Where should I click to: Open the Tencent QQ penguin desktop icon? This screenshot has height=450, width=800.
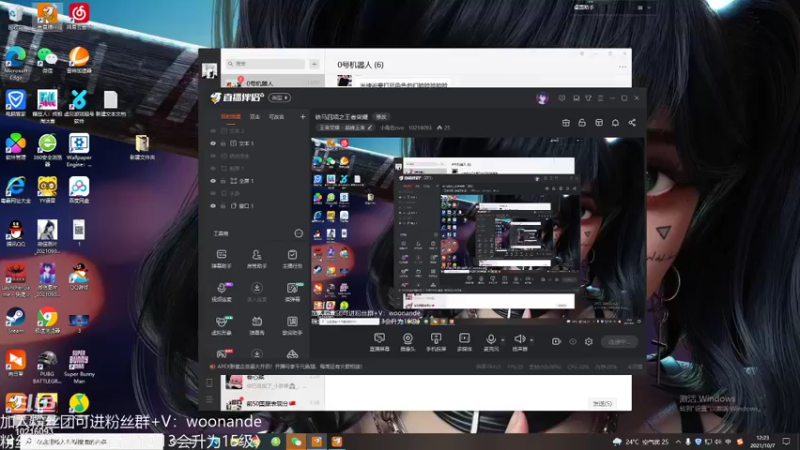(x=15, y=233)
